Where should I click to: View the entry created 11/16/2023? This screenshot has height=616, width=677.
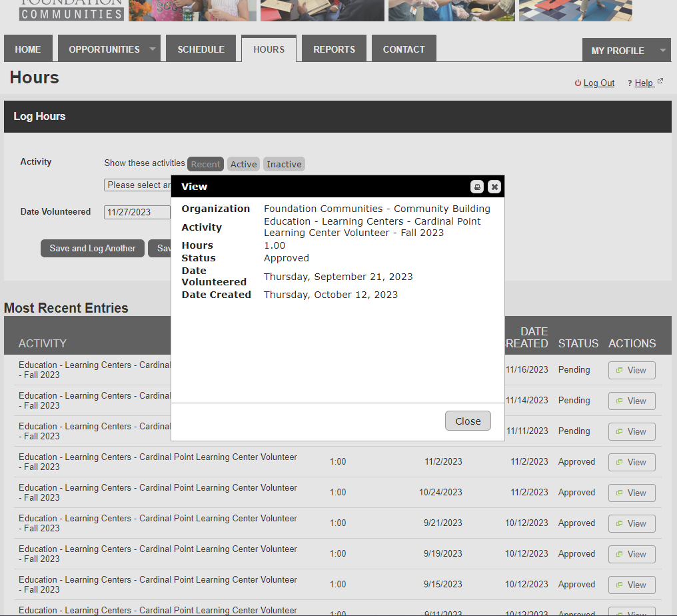coord(632,370)
